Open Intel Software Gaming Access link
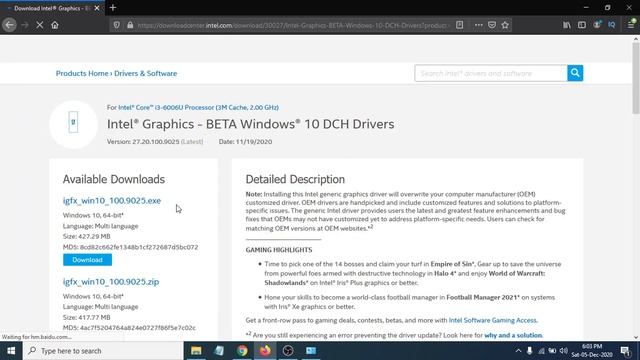 tap(493, 320)
